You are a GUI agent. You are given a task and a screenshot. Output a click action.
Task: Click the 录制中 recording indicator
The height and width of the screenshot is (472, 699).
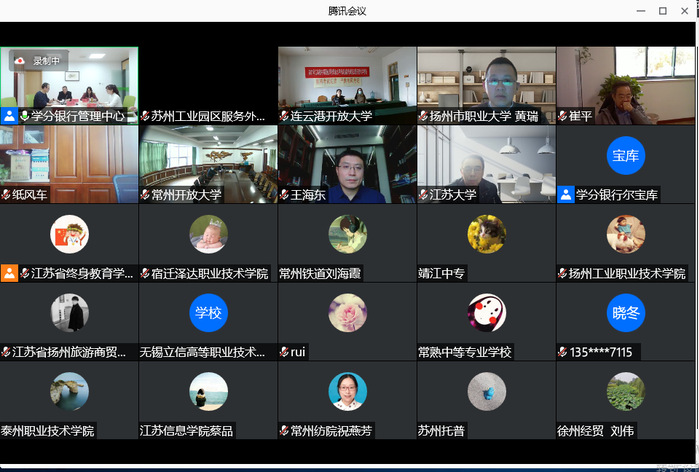click(40, 60)
